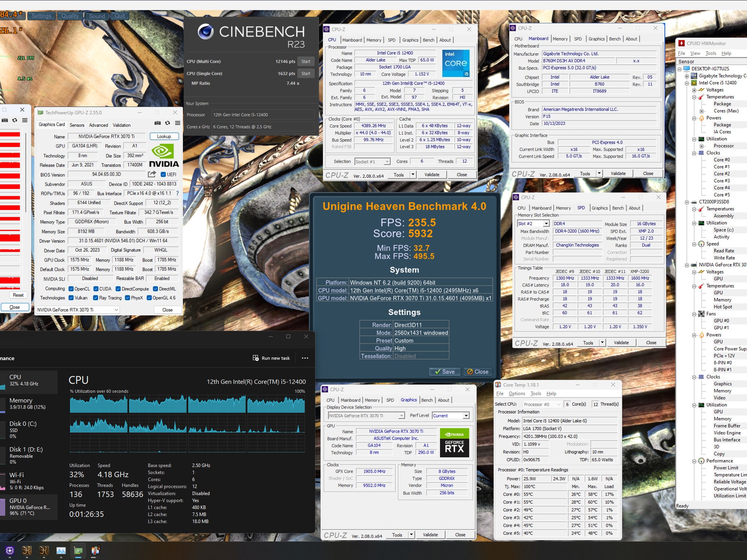Click Core Temp title bar icon
The image size is (747, 560).
pos(498,385)
